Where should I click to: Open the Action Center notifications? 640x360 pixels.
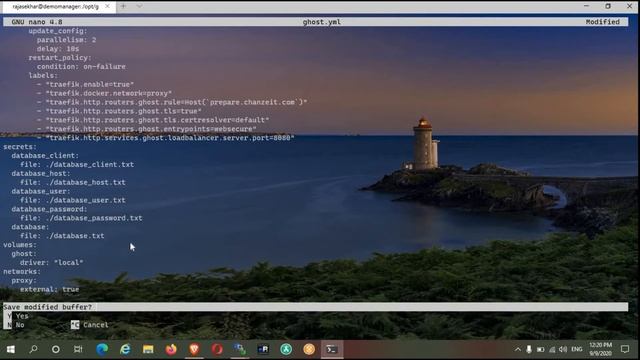coord(625,349)
